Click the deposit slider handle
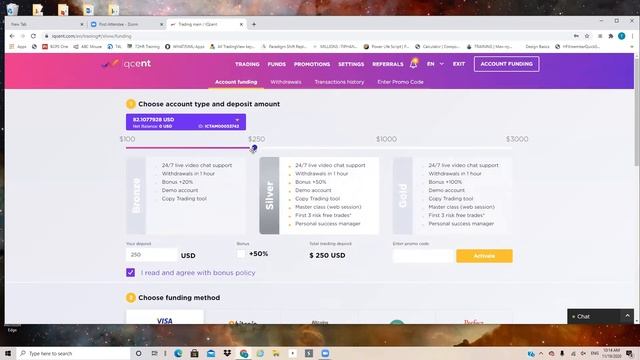The image size is (640, 360). tap(254, 148)
